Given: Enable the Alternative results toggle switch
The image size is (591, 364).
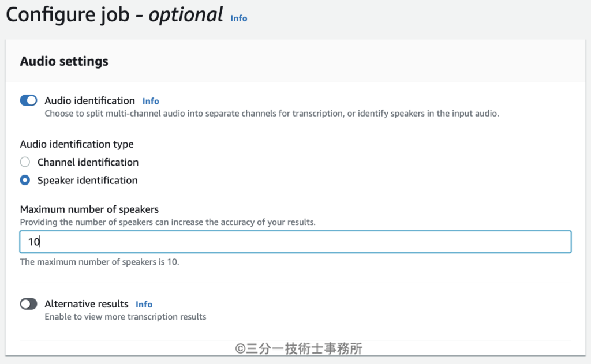Looking at the screenshot, I should [29, 304].
